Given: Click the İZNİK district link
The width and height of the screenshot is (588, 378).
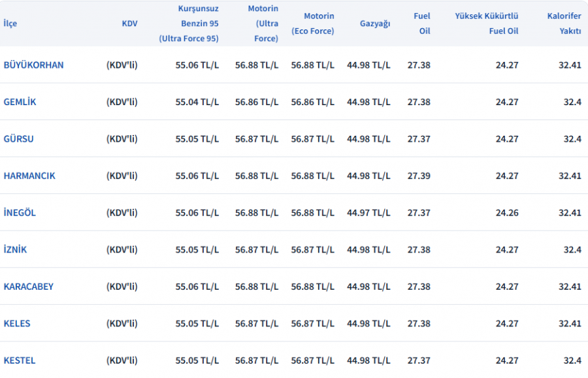Looking at the screenshot, I should tap(16, 250).
